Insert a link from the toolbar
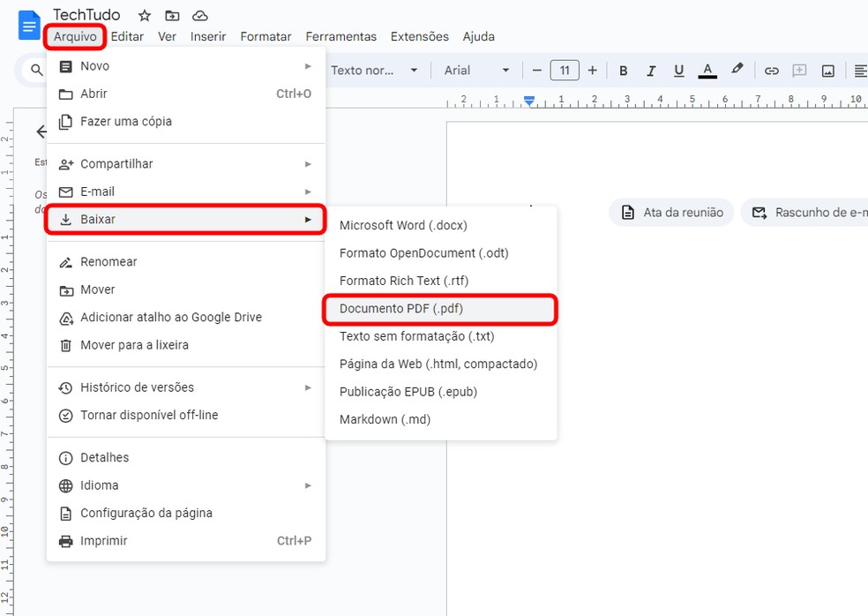The image size is (868, 616). coord(771,70)
